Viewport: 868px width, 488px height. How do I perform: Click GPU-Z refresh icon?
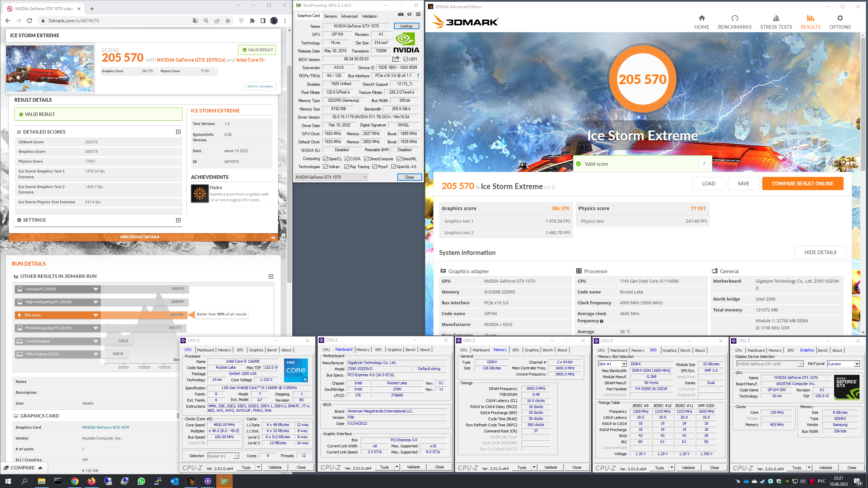pos(409,15)
